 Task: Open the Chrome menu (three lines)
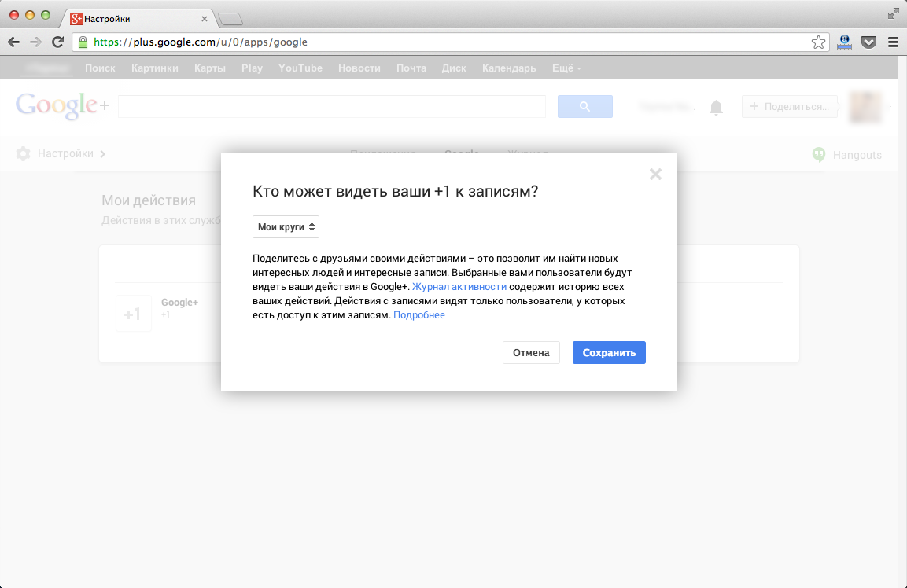(x=893, y=42)
